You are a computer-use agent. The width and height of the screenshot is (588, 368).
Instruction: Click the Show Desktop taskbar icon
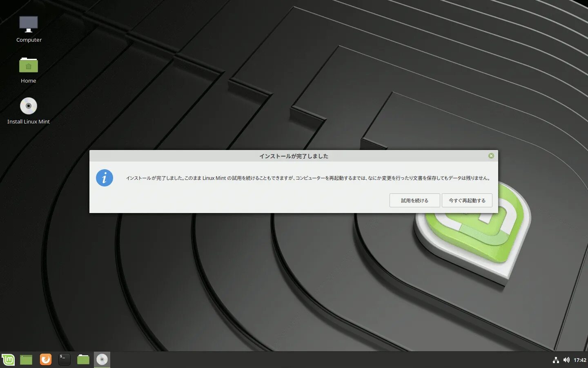coord(26,360)
